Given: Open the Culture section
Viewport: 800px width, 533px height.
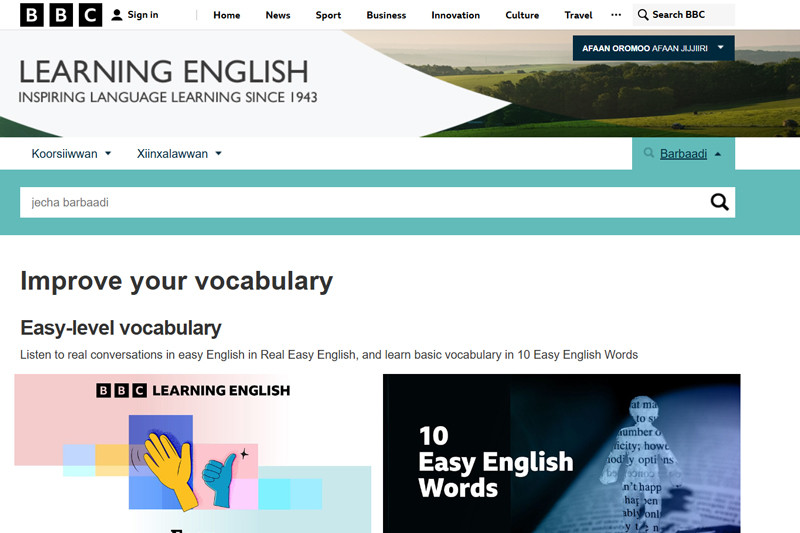Looking at the screenshot, I should click(x=522, y=15).
